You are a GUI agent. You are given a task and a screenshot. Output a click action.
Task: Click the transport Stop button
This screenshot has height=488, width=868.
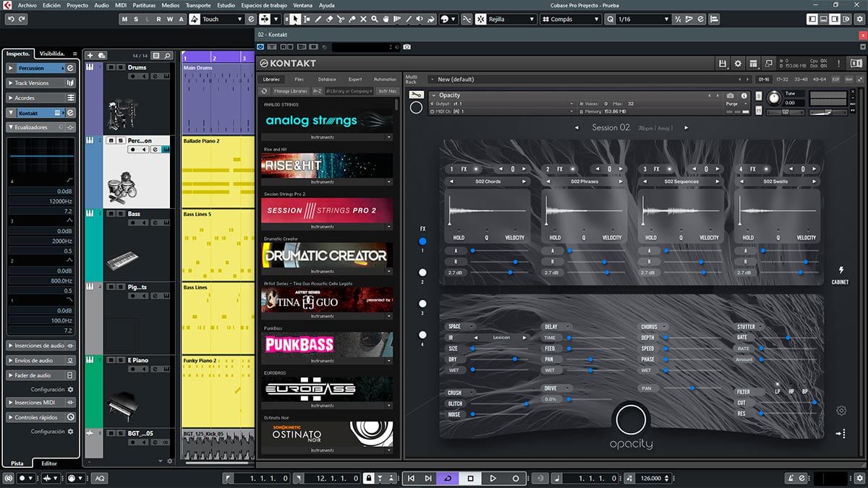pyautogui.click(x=470, y=478)
